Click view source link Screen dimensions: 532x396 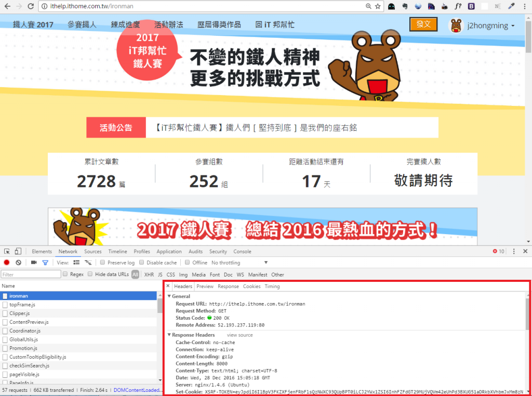tap(240, 335)
